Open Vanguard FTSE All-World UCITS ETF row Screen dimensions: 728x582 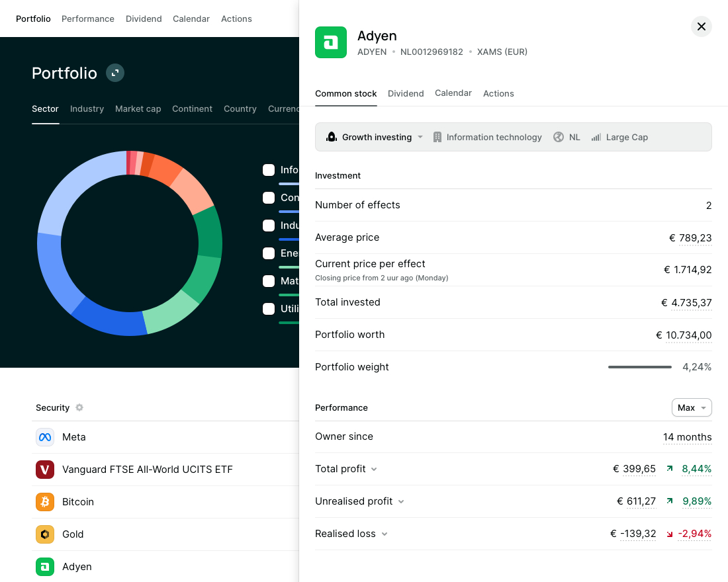coord(148,470)
